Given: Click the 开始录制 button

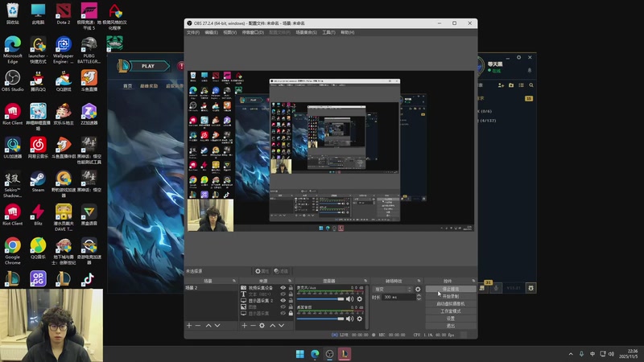Looking at the screenshot, I should click(451, 296).
